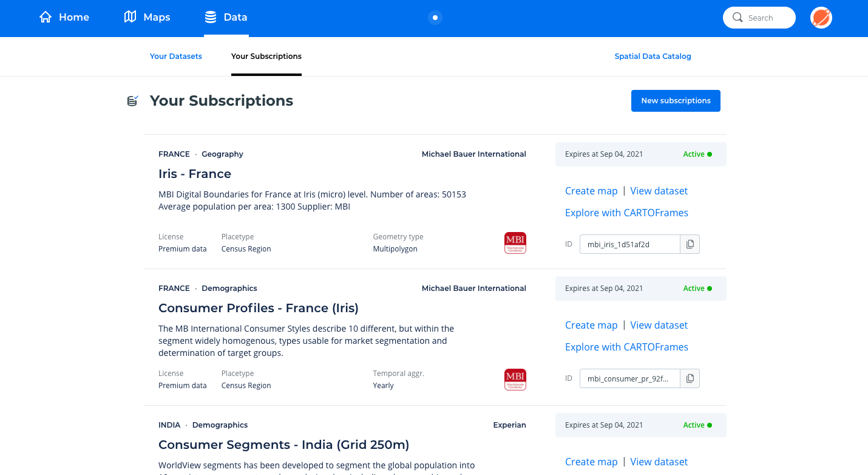Click the MBI logo in Consumer Profiles card
The width and height of the screenshot is (868, 475).
(515, 380)
